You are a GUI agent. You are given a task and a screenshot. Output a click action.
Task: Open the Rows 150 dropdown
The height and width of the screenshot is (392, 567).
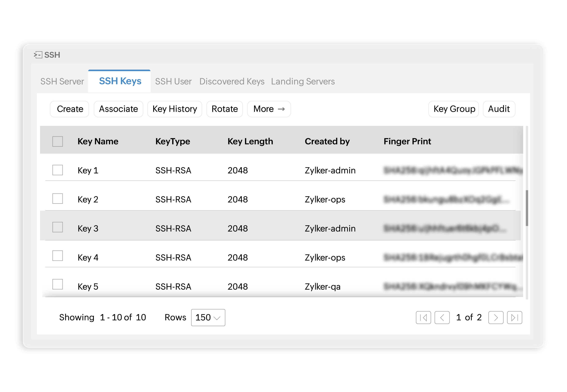(x=208, y=318)
